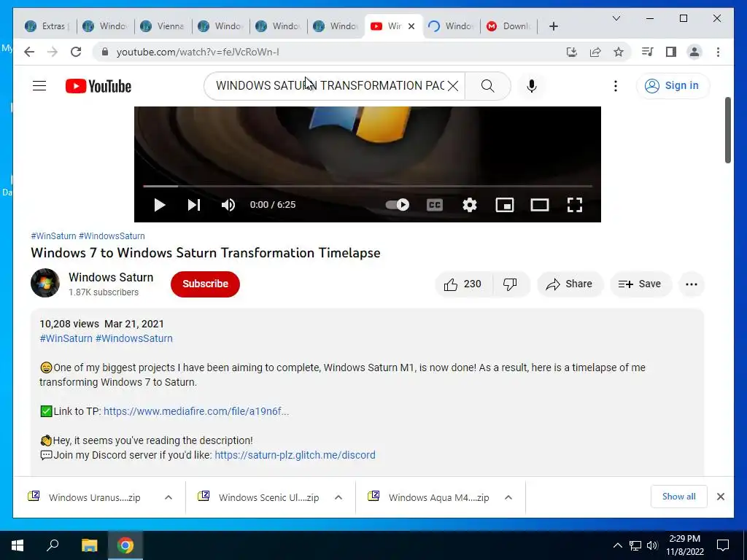Open the #WindowsSaturn hashtag in the description
747x560 pixels.
pyautogui.click(x=134, y=338)
